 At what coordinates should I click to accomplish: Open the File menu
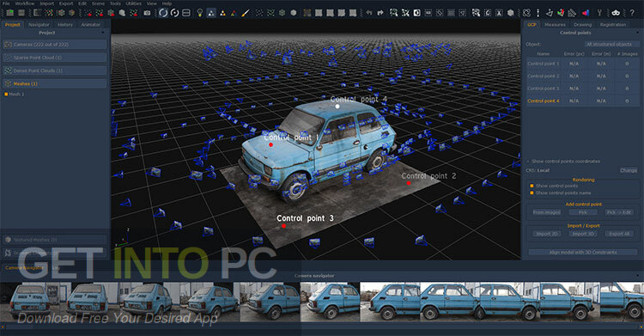[6, 3]
